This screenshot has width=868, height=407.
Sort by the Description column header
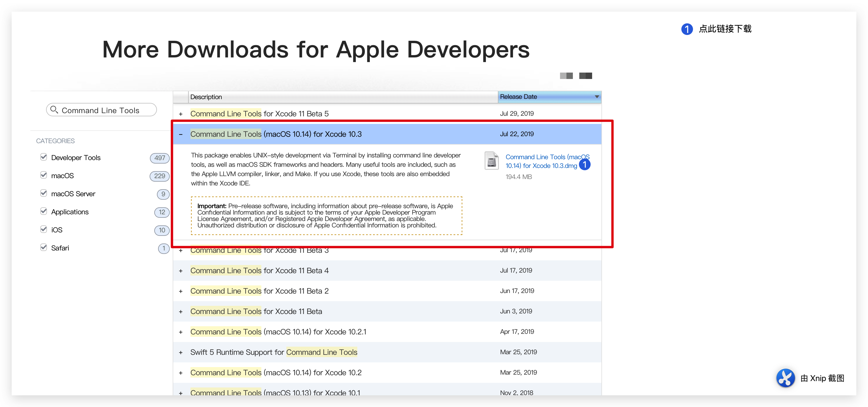(x=343, y=97)
